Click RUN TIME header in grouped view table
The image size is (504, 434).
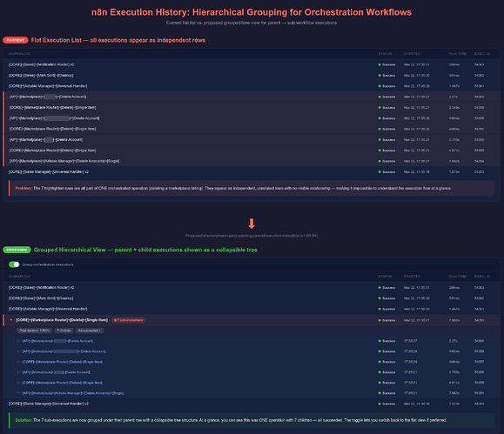pos(458,277)
